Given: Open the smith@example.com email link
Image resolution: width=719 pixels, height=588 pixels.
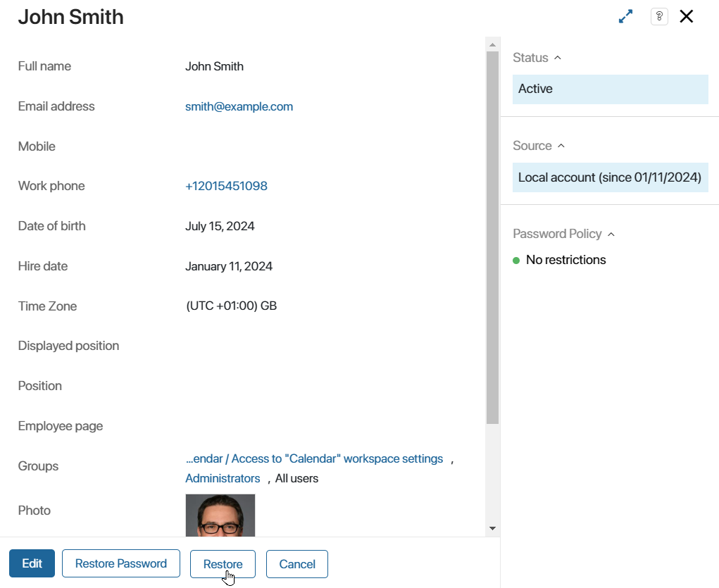Looking at the screenshot, I should 239,106.
